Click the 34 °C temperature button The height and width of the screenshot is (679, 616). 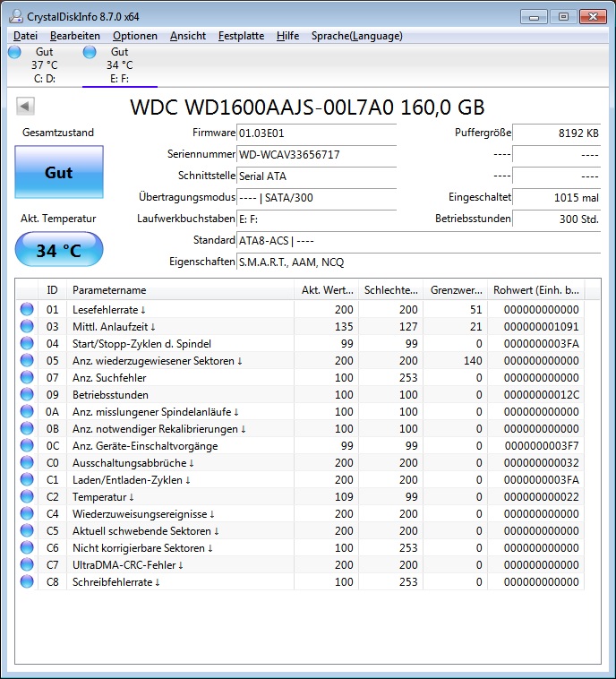(x=59, y=250)
